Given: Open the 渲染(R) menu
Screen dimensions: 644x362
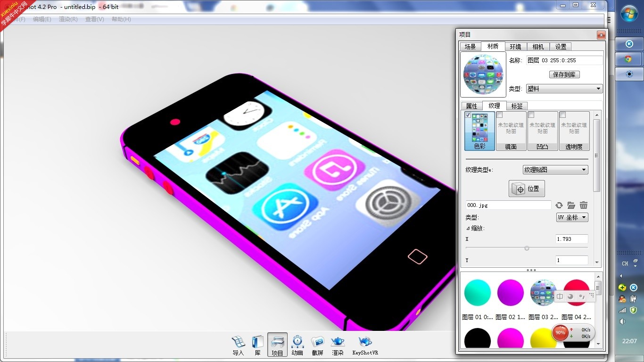Looking at the screenshot, I should pyautogui.click(x=68, y=19).
